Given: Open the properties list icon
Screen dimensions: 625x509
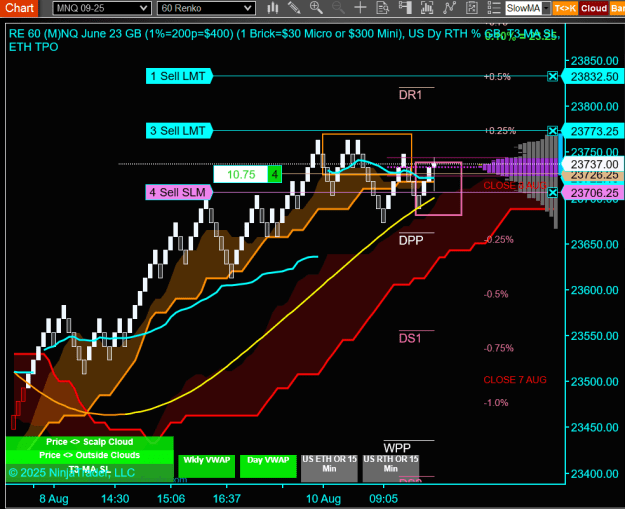Looking at the screenshot, I should tap(493, 8).
